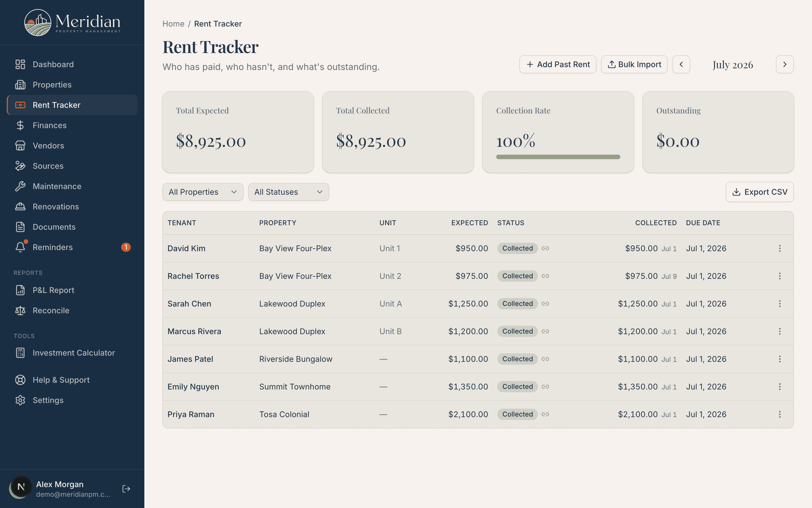
Task: Click the Total Expected card
Action: click(238, 132)
